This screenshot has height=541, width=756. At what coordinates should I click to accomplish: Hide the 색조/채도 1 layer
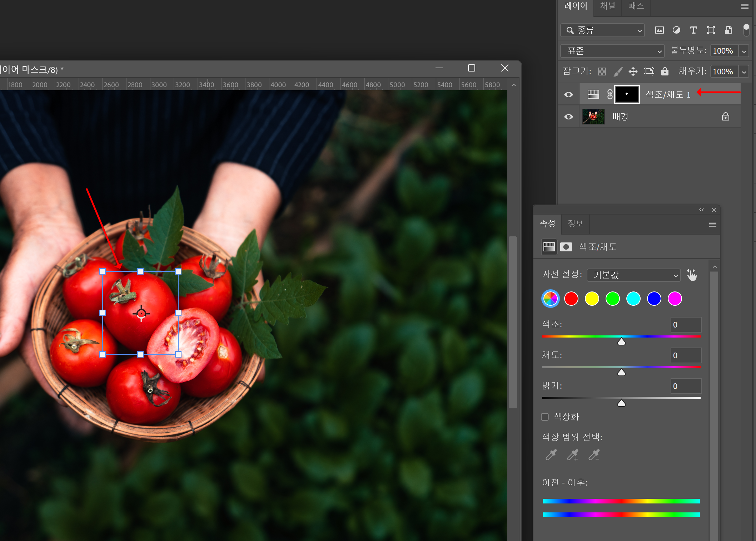(568, 95)
